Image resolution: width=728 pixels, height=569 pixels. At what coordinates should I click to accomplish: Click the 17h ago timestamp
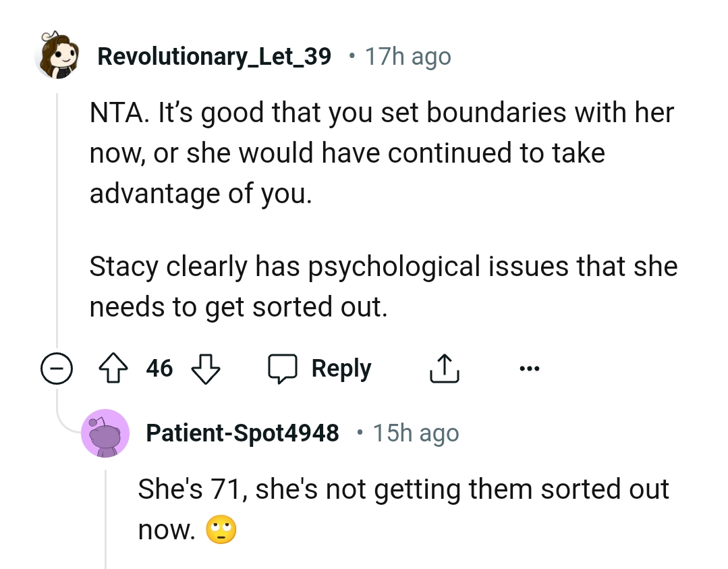click(408, 56)
